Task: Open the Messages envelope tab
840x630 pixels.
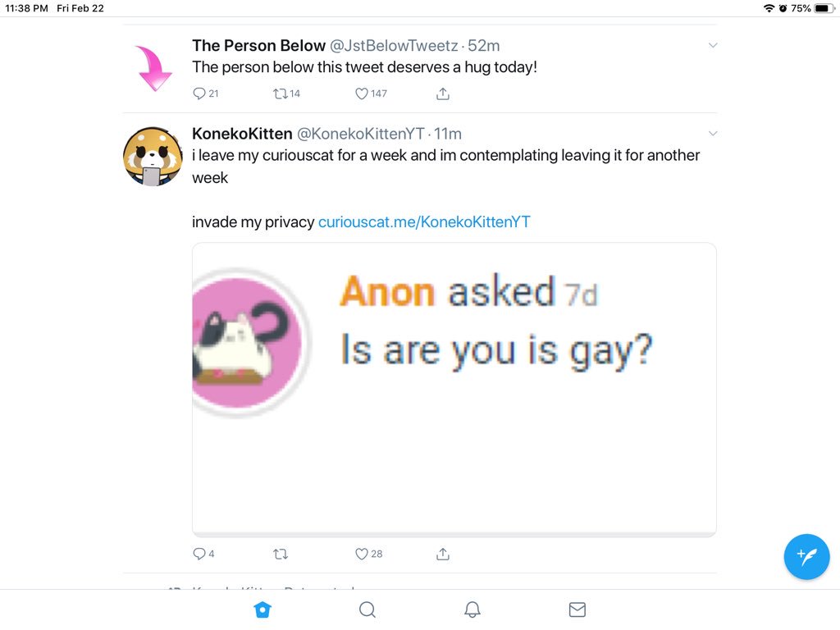Action: 577,609
